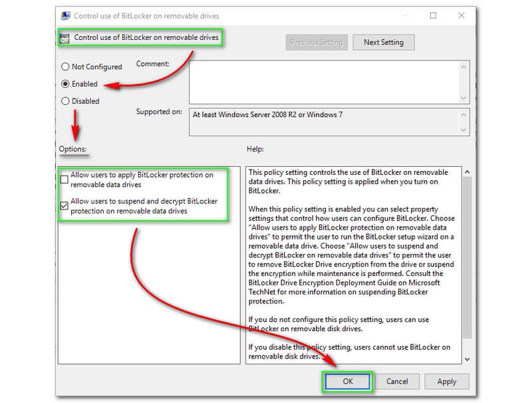
Task: Click the 'This policy setting controls' help paragraph
Action: click(x=348, y=182)
